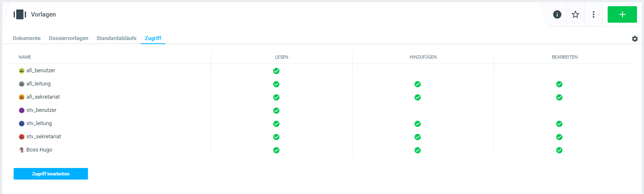Click the stv_sekretariat red group icon
The height and width of the screenshot is (194, 644).
[22, 137]
